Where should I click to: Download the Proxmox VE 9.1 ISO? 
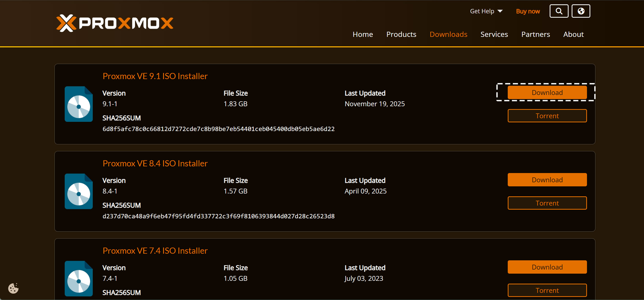547,92
